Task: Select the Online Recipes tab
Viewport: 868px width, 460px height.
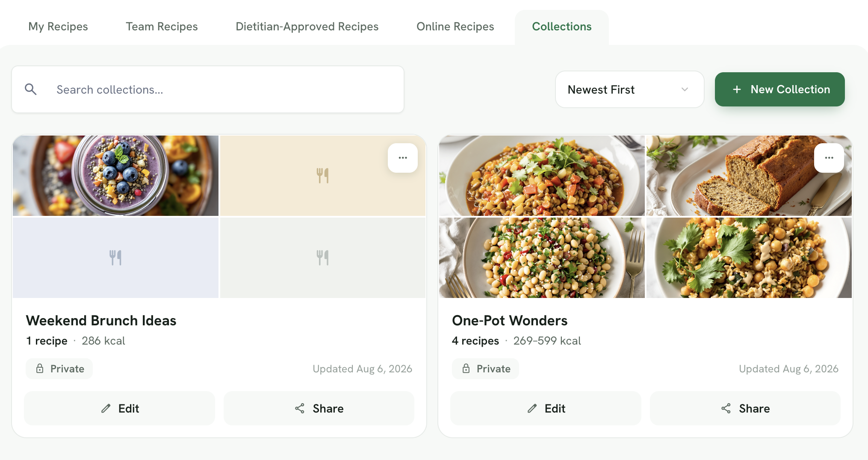Action: (455, 27)
